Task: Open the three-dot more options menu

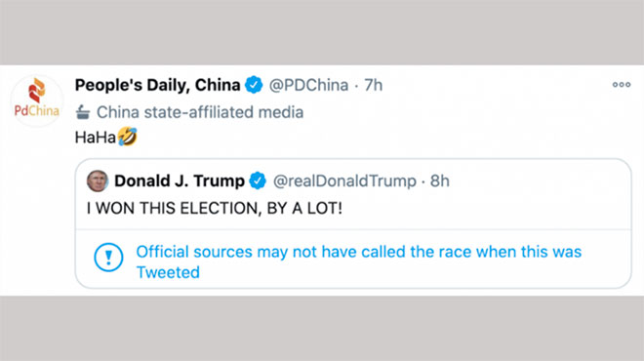Action: (x=621, y=85)
